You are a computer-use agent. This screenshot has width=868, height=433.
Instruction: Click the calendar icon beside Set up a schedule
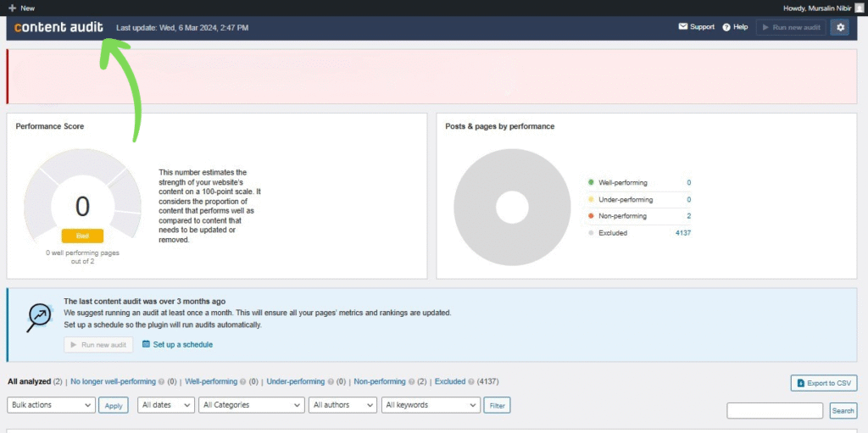click(x=146, y=344)
